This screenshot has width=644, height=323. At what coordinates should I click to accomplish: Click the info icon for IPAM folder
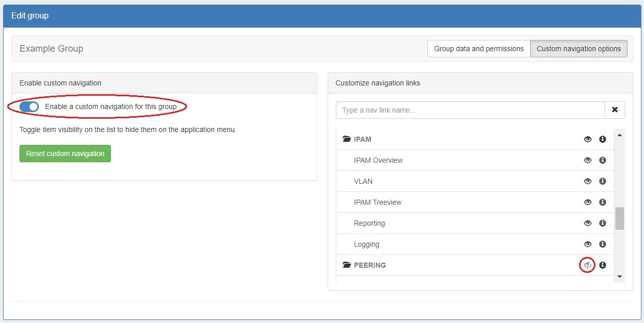tap(602, 139)
